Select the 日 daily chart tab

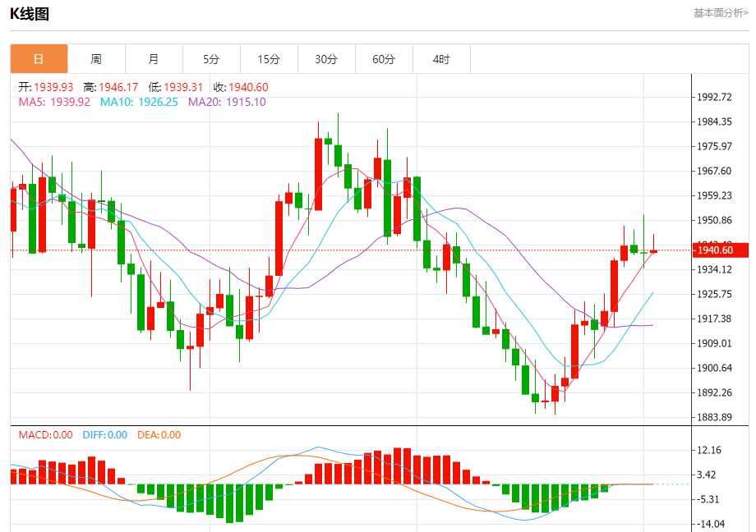39,59
